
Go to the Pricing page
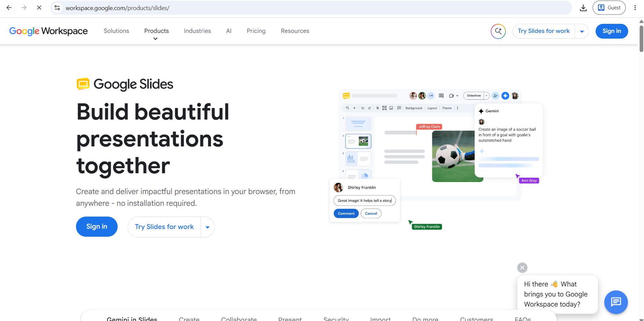[x=256, y=31]
